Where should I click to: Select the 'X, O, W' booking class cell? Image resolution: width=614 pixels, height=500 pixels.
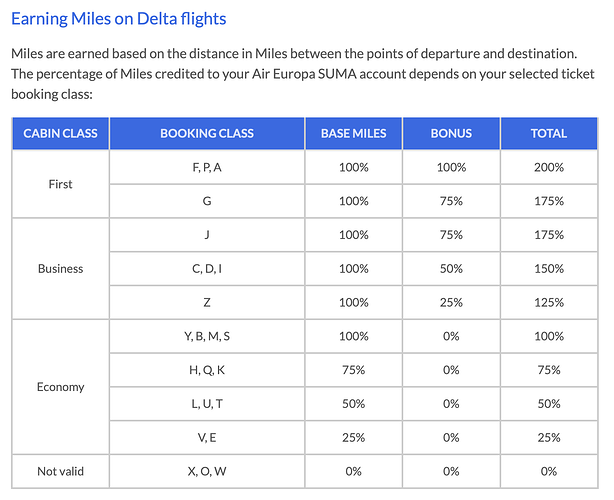(x=207, y=470)
